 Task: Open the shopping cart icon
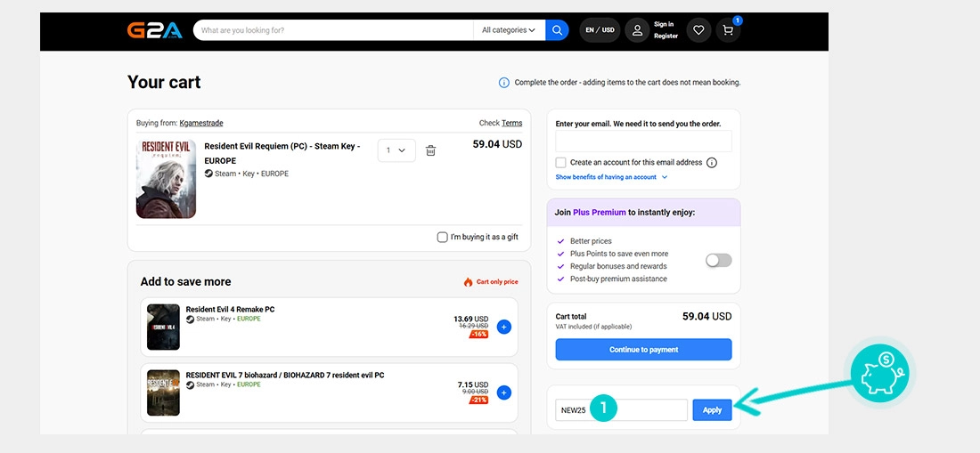pyautogui.click(x=728, y=30)
